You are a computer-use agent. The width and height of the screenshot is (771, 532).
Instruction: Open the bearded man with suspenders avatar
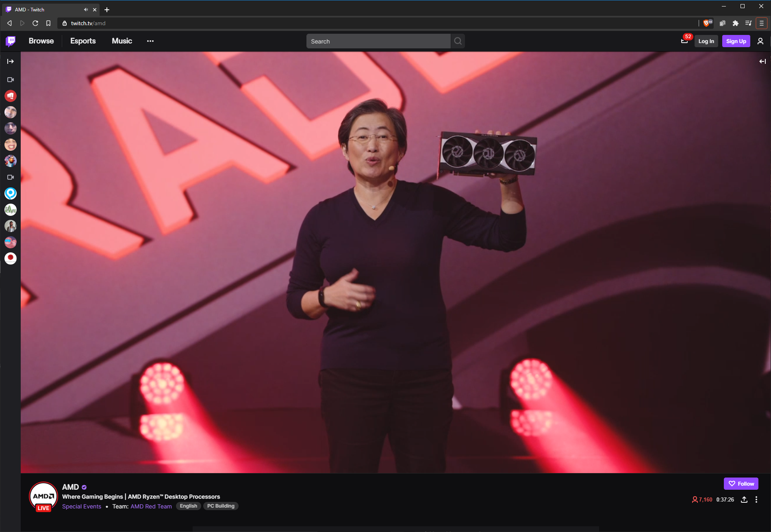pyautogui.click(x=11, y=226)
